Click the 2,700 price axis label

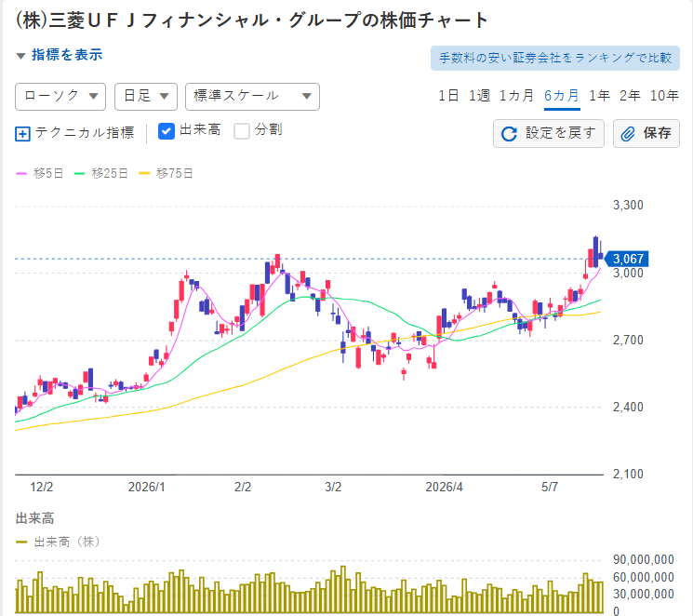628,340
